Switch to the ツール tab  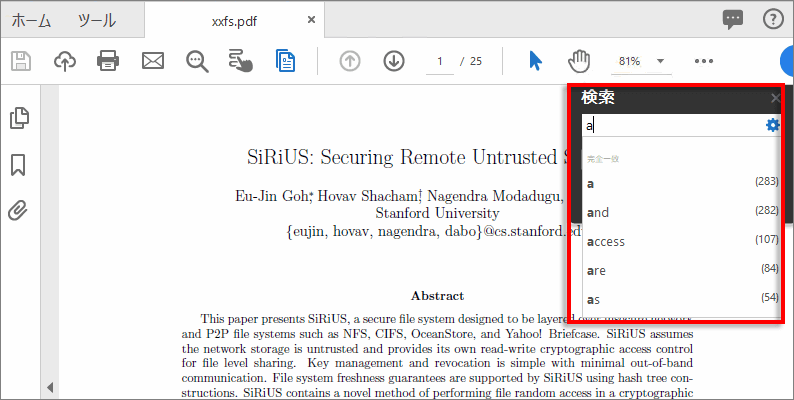pos(97,20)
